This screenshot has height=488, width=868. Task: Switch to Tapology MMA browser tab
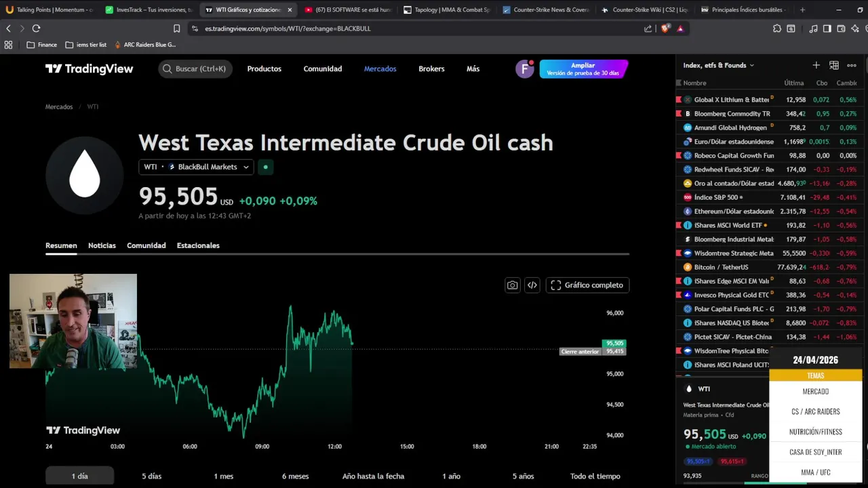click(x=448, y=10)
